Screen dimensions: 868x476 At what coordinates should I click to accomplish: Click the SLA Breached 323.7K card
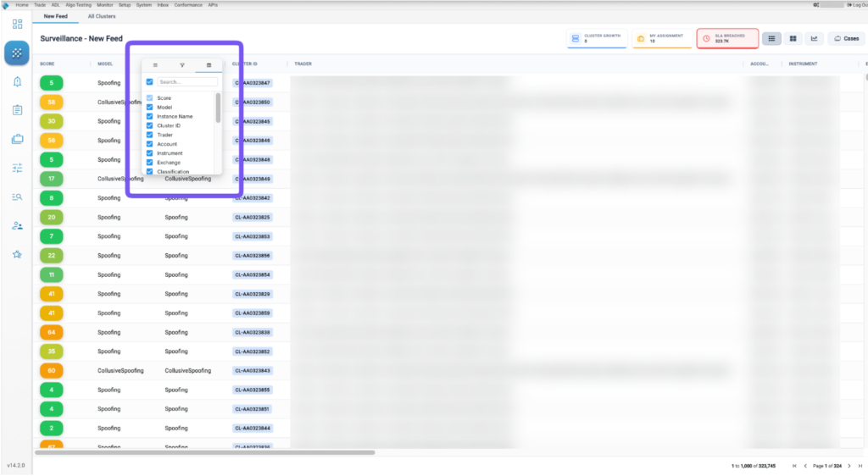(727, 39)
